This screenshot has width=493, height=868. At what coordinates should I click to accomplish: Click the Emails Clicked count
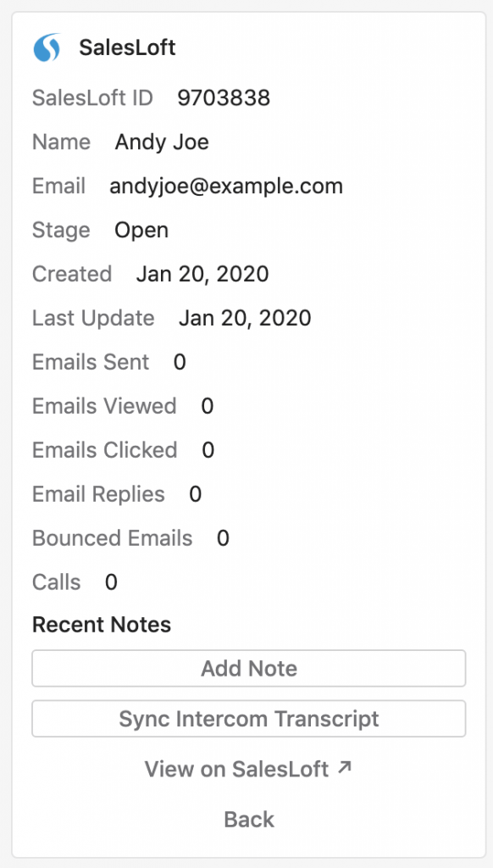coord(208,450)
